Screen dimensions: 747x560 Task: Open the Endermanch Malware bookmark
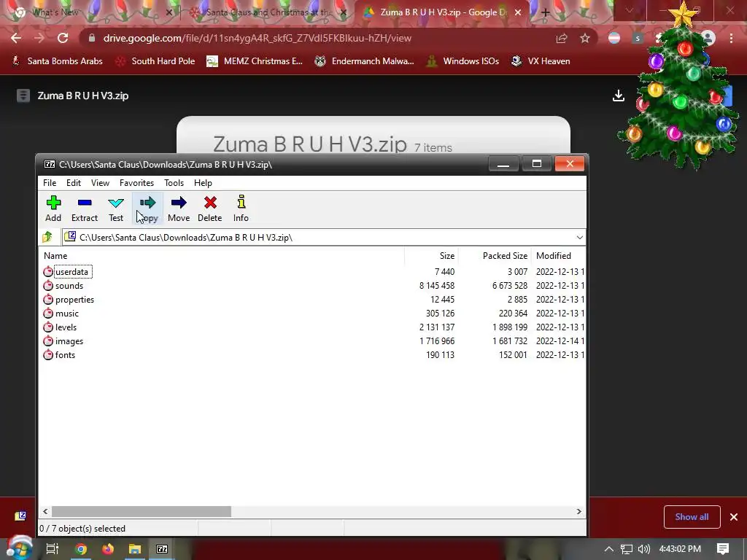[365, 61]
